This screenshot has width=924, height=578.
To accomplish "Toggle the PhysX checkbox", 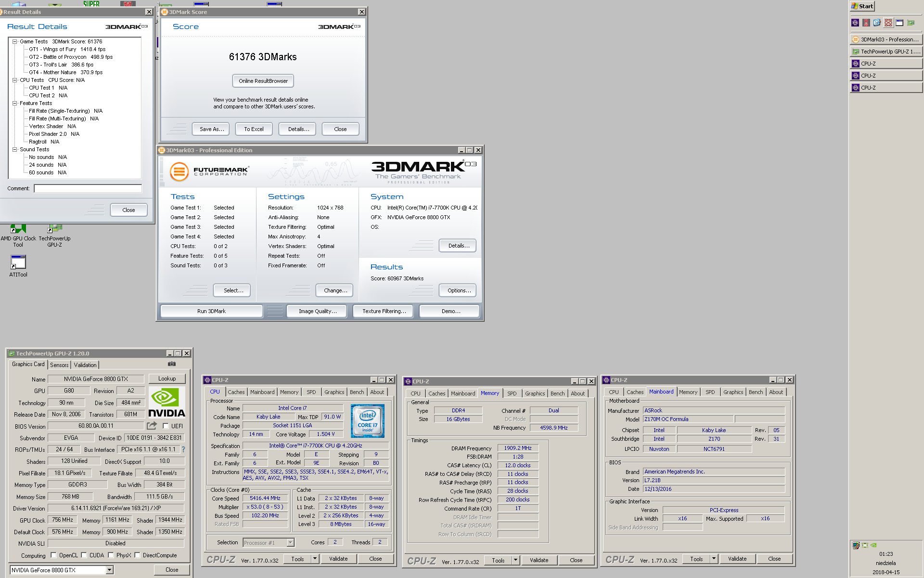I will 111,555.
